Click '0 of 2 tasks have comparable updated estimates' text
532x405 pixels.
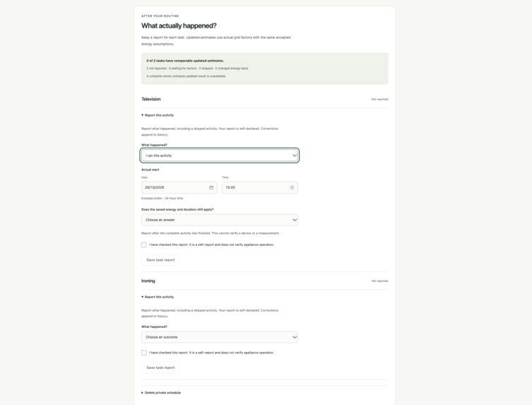tap(185, 61)
